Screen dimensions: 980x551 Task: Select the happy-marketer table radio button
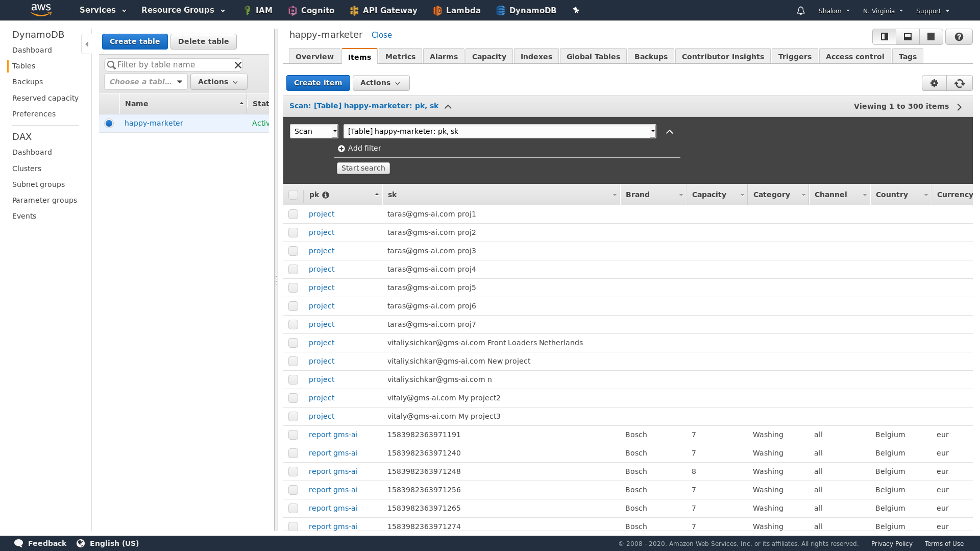pyautogui.click(x=109, y=123)
